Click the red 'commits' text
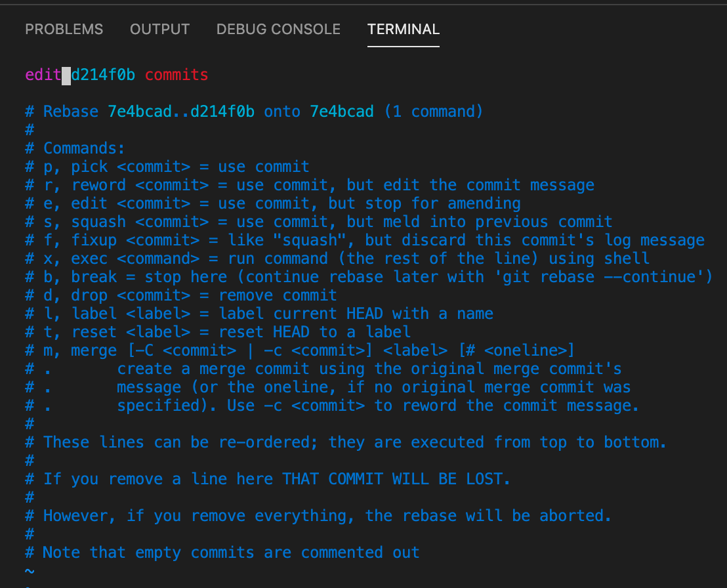Viewport: 727px width, 588px height. pyautogui.click(x=176, y=75)
